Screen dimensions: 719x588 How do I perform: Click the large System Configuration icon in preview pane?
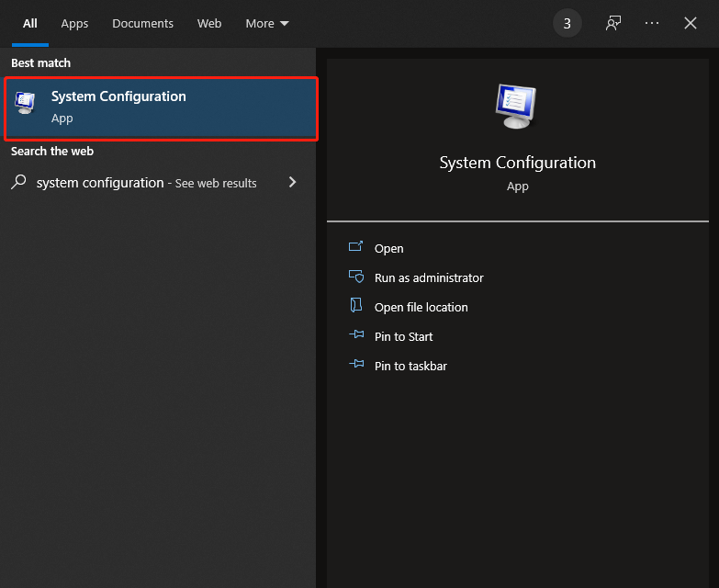pos(516,106)
